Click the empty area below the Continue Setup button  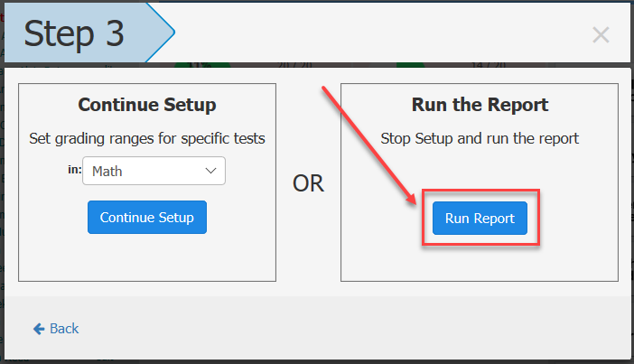click(x=147, y=257)
